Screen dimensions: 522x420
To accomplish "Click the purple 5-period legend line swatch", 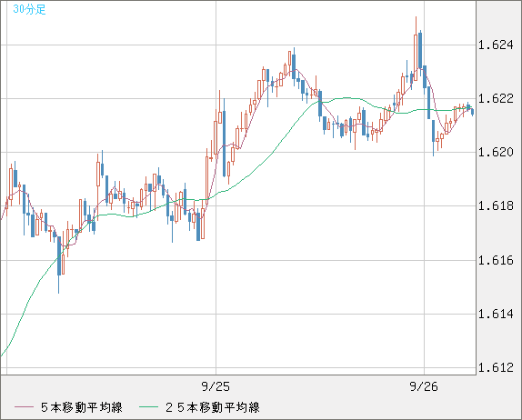I will coord(25,407).
